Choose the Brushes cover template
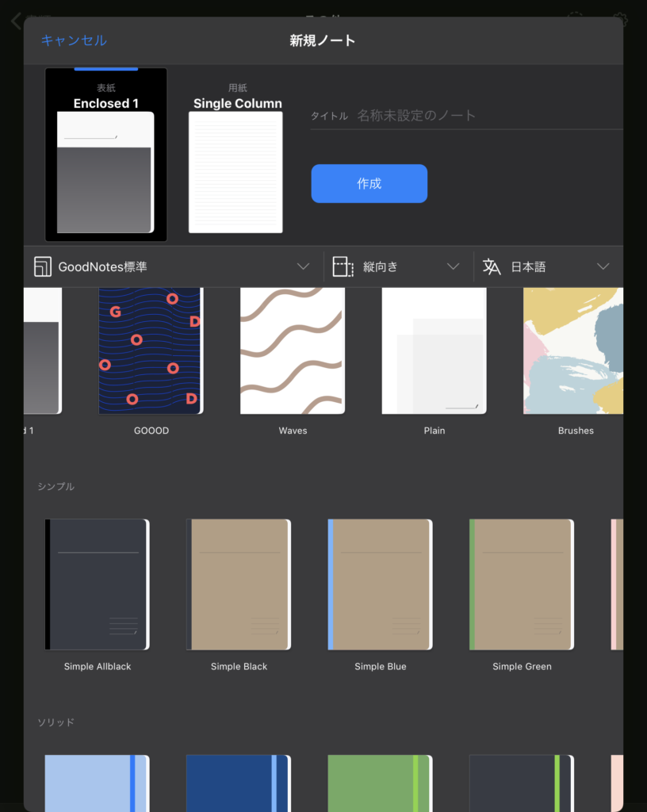Image resolution: width=647 pixels, height=812 pixels. 573,350
